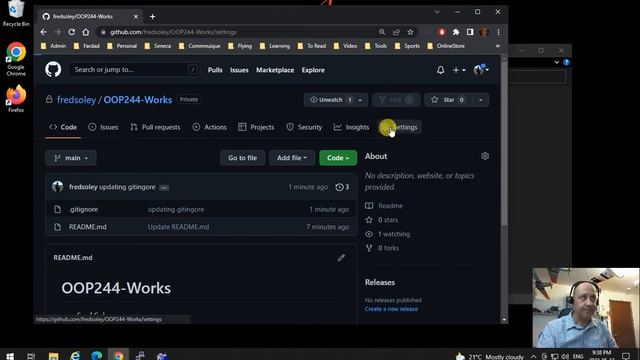Show hidden system tray icons
This screenshot has height=360, width=640.
[533, 356]
